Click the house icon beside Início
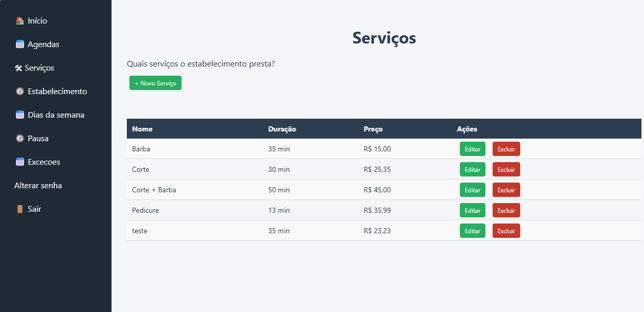The image size is (644, 312). 20,21
